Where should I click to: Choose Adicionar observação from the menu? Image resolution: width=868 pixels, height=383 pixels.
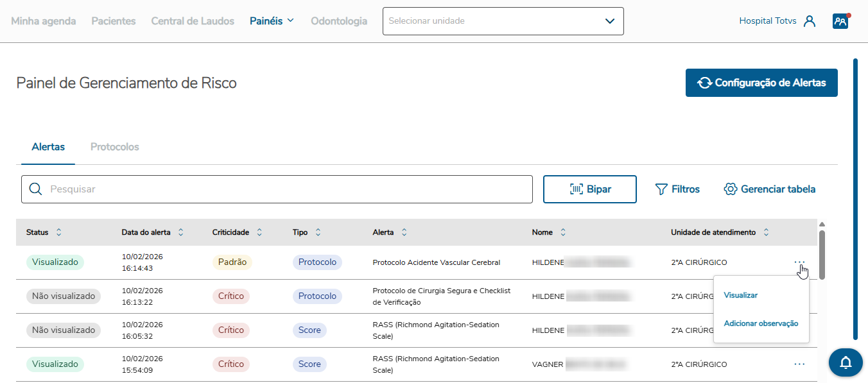tap(761, 323)
